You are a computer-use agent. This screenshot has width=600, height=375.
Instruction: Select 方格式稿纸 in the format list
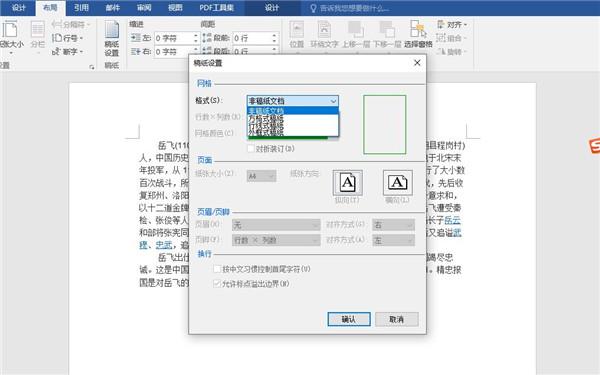(x=293, y=118)
